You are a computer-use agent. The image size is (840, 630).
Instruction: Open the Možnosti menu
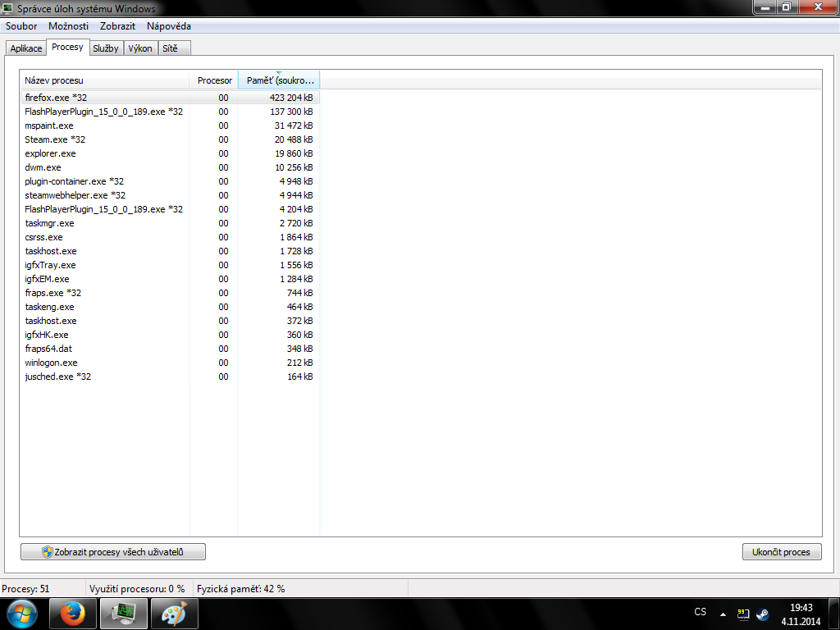pos(69,25)
